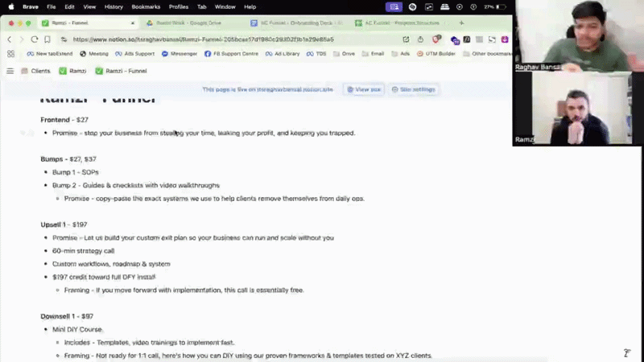Open a new tab with plus button

[x=461, y=23]
